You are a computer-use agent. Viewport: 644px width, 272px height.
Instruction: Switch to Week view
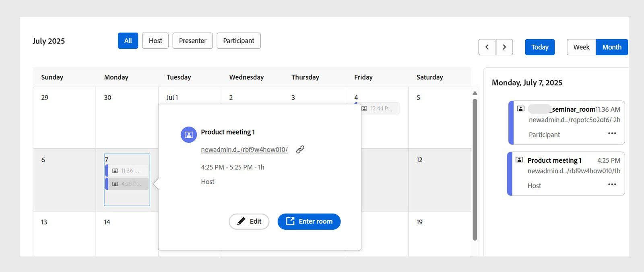[x=580, y=47]
